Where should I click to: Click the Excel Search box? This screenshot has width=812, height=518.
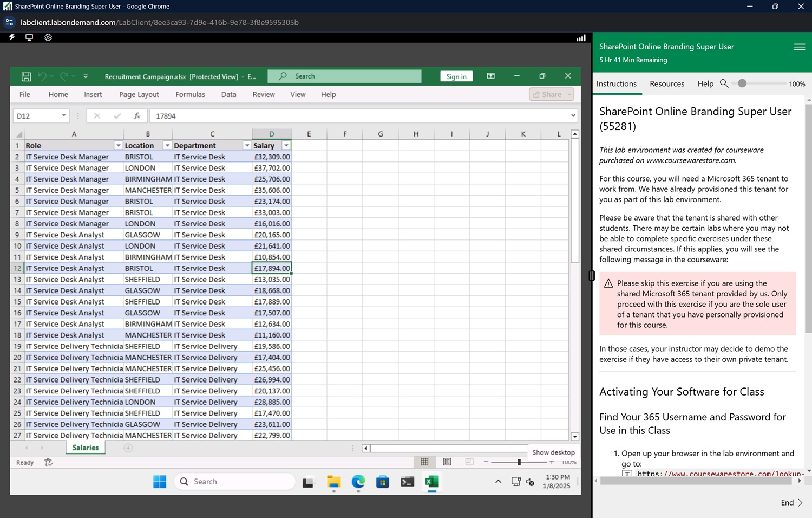(x=344, y=76)
